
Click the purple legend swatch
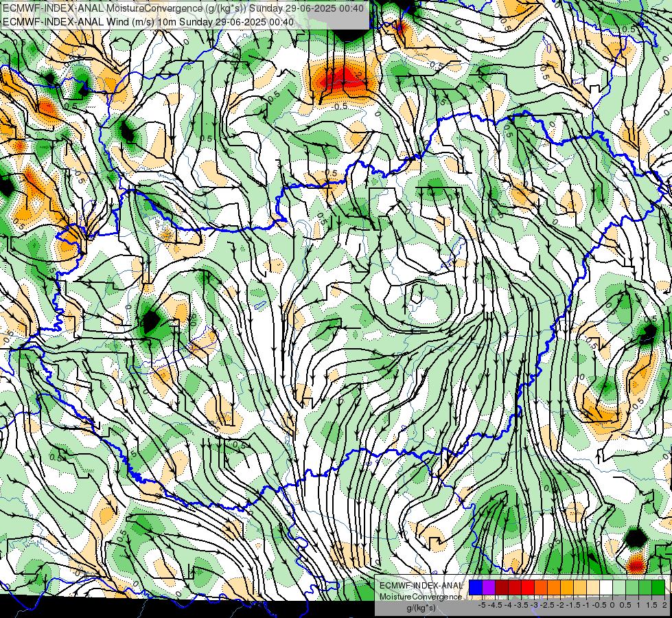[489, 587]
